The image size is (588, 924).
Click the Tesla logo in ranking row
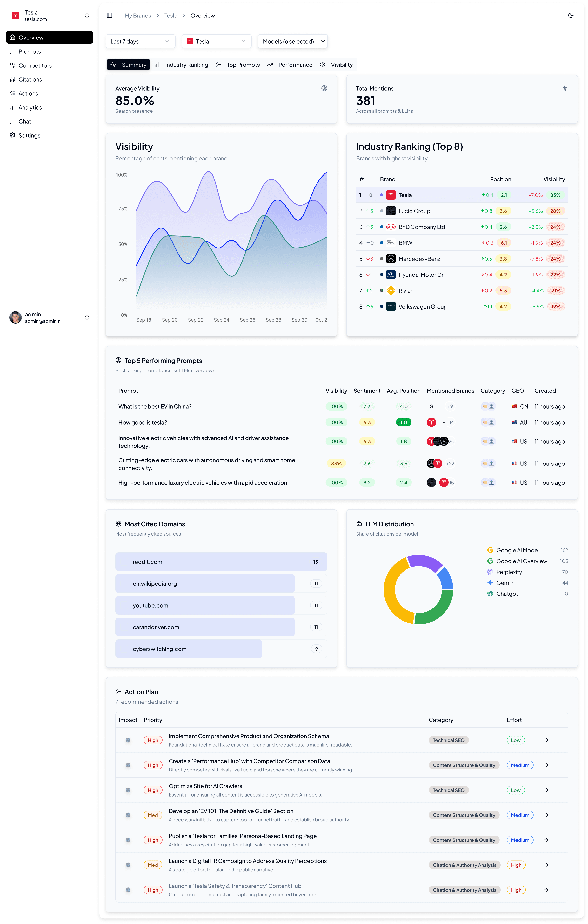click(x=391, y=195)
